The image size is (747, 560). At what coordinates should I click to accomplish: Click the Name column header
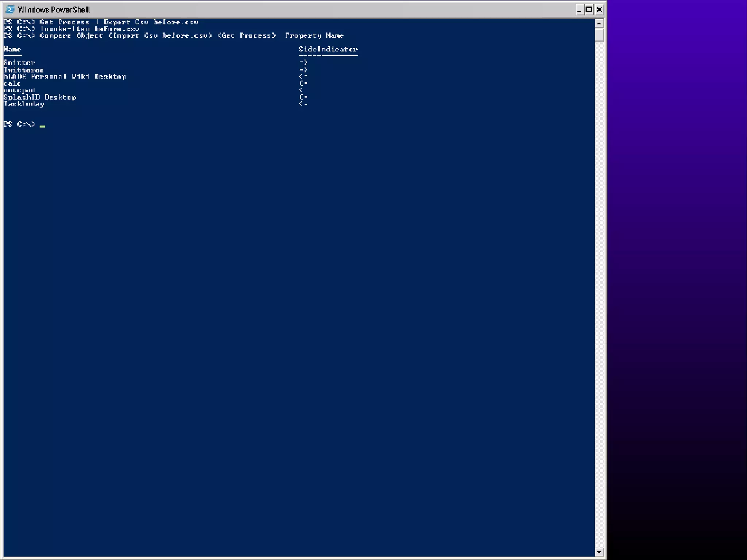(x=12, y=49)
